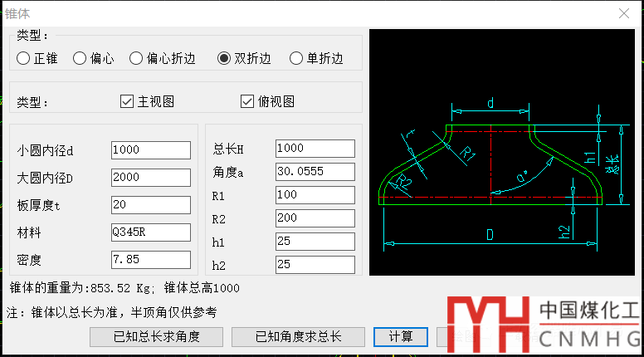This screenshot has height=357, width=644.
Task: Select the 偏心 cone type option
Action: [x=80, y=59]
